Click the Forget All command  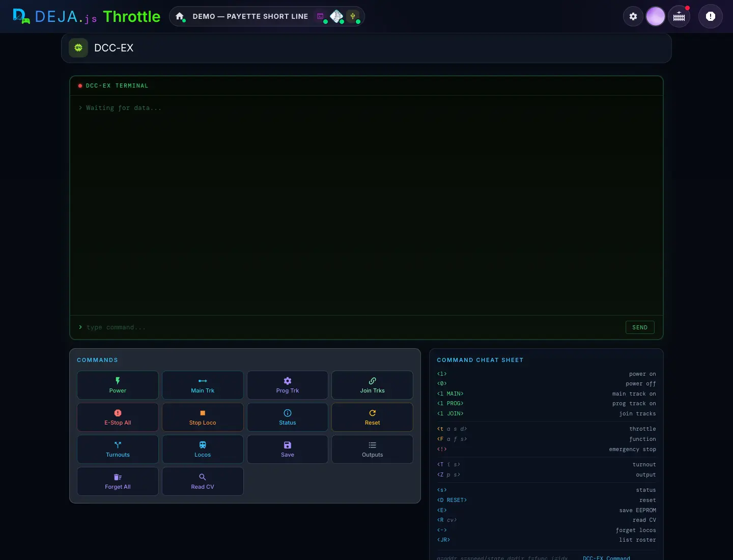[118, 481]
